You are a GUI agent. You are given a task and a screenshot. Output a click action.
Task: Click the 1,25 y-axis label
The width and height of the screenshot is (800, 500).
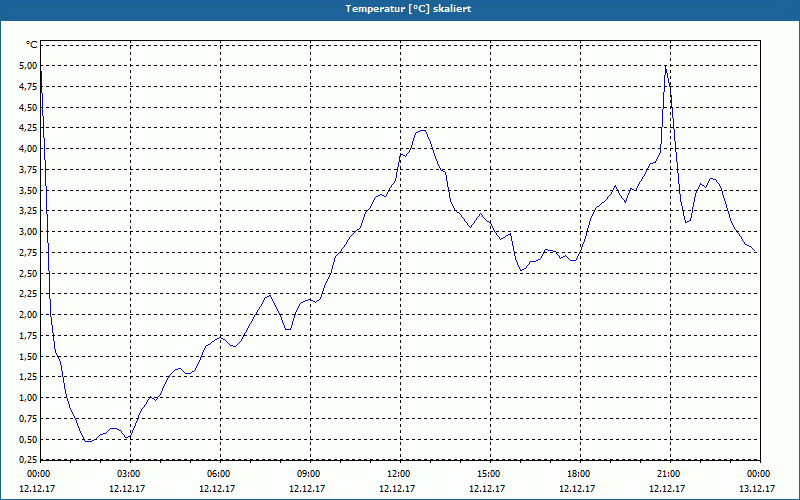pyautogui.click(x=28, y=377)
